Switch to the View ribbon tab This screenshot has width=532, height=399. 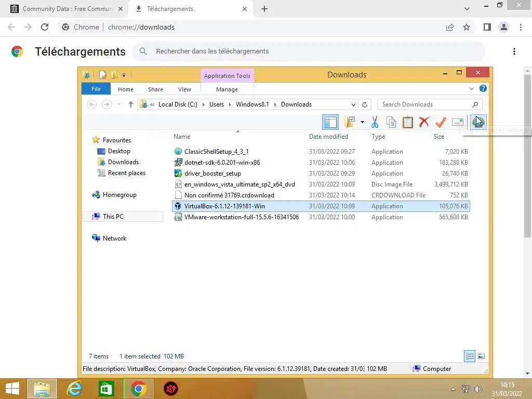pos(184,89)
